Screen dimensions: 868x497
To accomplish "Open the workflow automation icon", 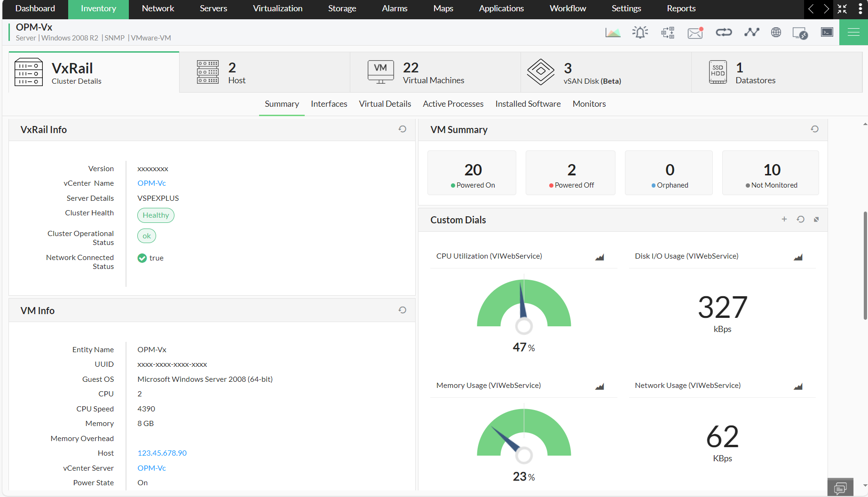I will coord(667,32).
